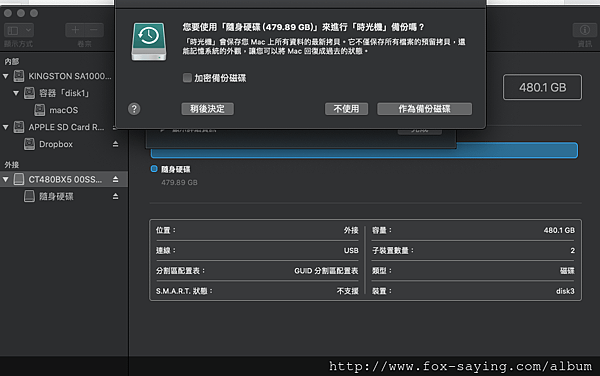The image size is (600, 376).
Task: Select KINGSTON SA1000 in the sidebar
Action: click(70, 76)
